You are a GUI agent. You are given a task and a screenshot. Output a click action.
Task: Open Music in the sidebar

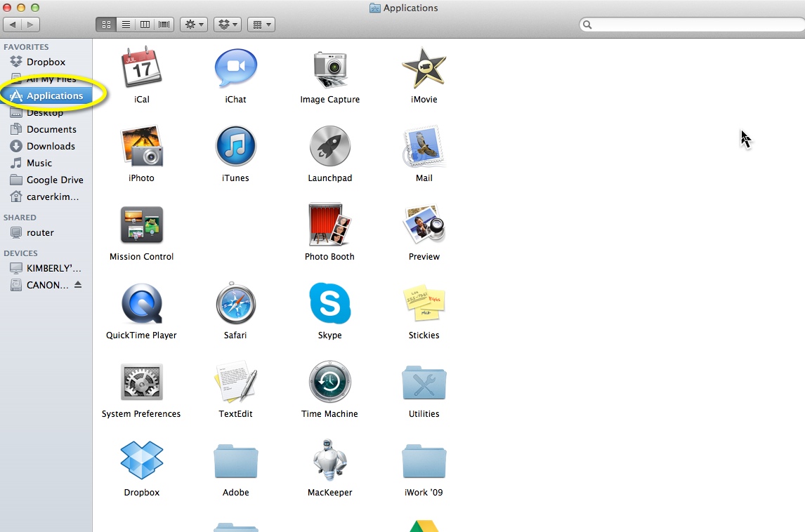click(x=46, y=163)
